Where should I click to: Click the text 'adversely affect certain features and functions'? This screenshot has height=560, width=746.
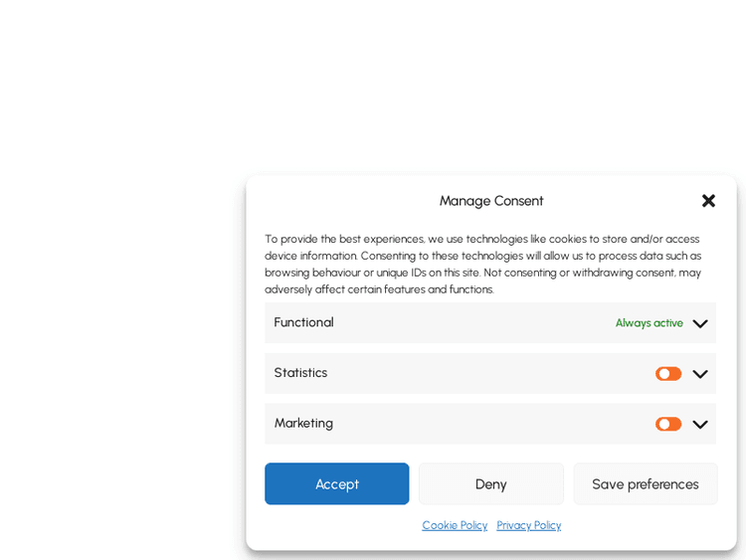pyautogui.click(x=379, y=289)
